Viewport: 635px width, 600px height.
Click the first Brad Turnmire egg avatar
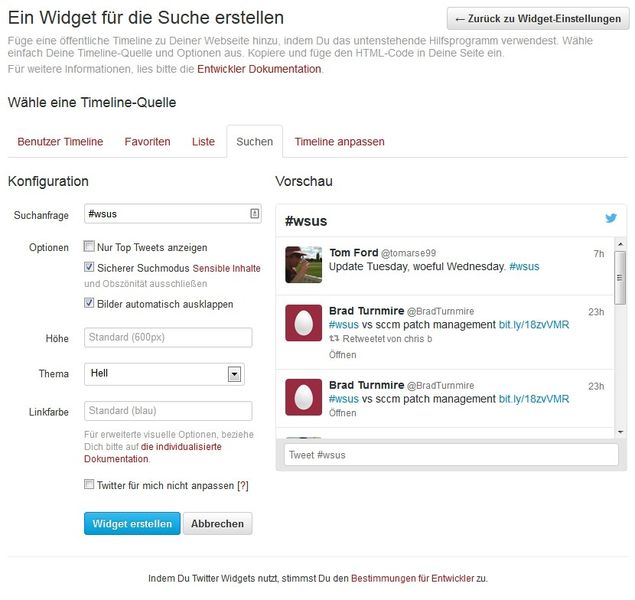tap(303, 323)
